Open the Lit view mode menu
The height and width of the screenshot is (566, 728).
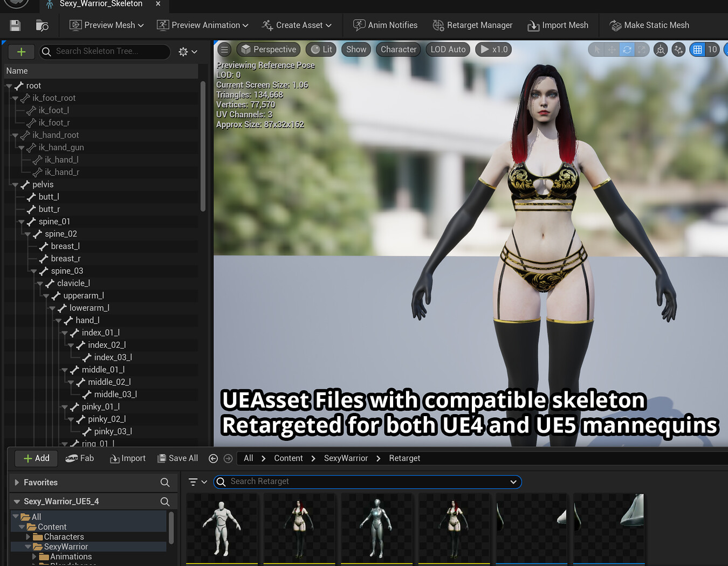point(321,50)
